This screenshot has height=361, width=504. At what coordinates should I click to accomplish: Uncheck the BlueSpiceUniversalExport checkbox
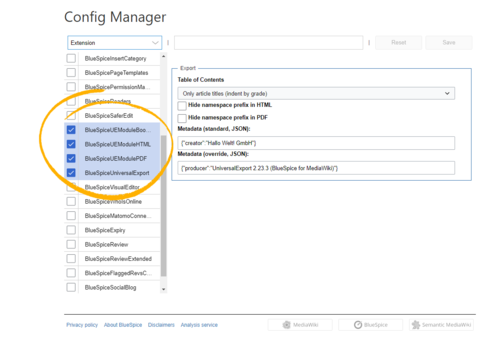click(x=71, y=173)
